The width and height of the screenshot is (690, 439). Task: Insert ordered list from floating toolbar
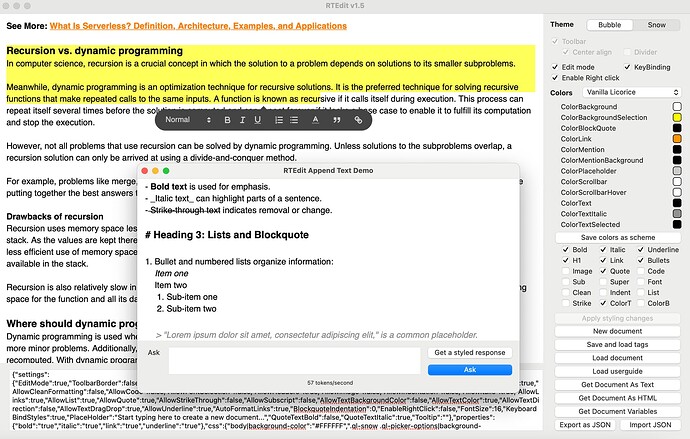tap(279, 120)
